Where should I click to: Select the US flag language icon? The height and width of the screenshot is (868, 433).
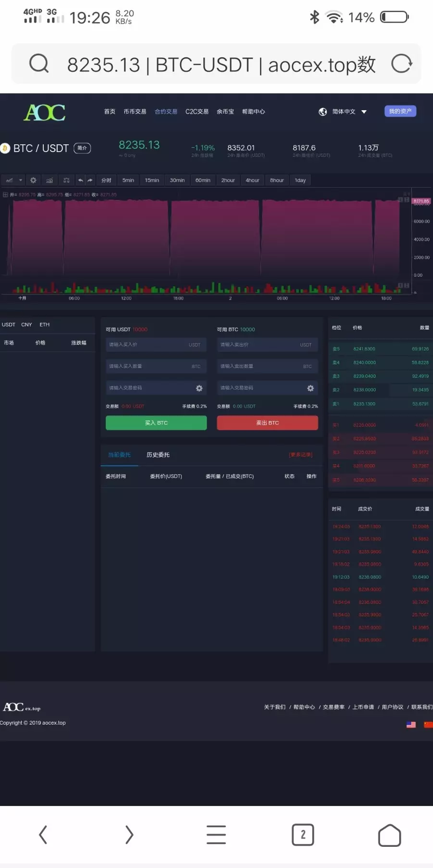point(411,725)
